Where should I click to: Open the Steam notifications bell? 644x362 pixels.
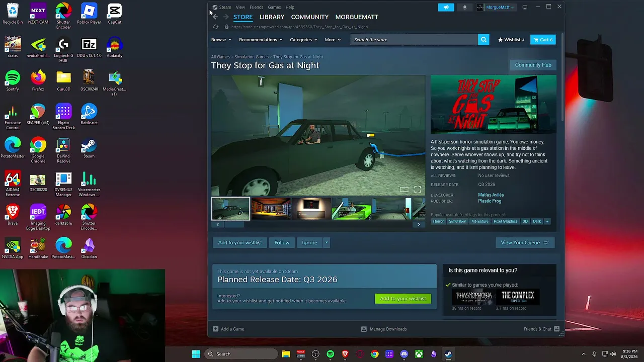pos(464,7)
